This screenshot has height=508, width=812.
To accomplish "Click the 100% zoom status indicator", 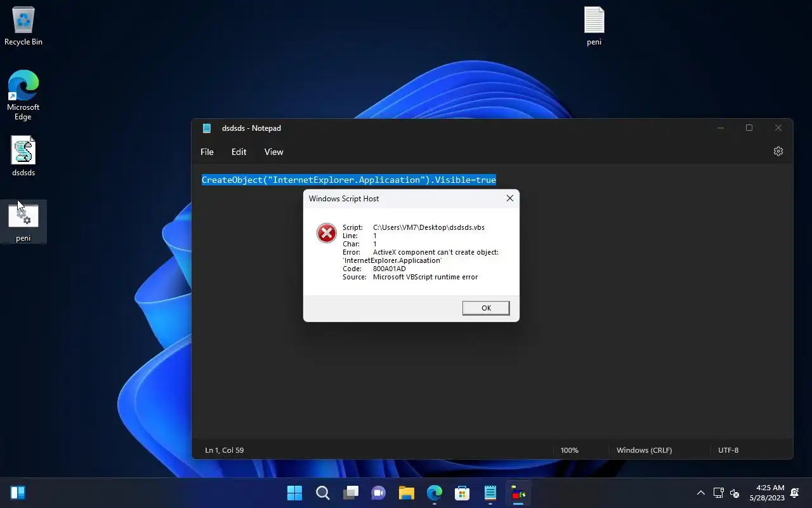I will coord(570,450).
